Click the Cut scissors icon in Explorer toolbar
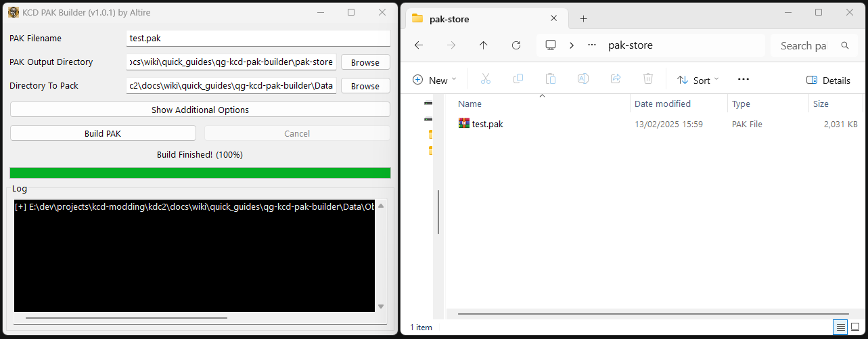This screenshot has height=339, width=868. pyautogui.click(x=485, y=79)
